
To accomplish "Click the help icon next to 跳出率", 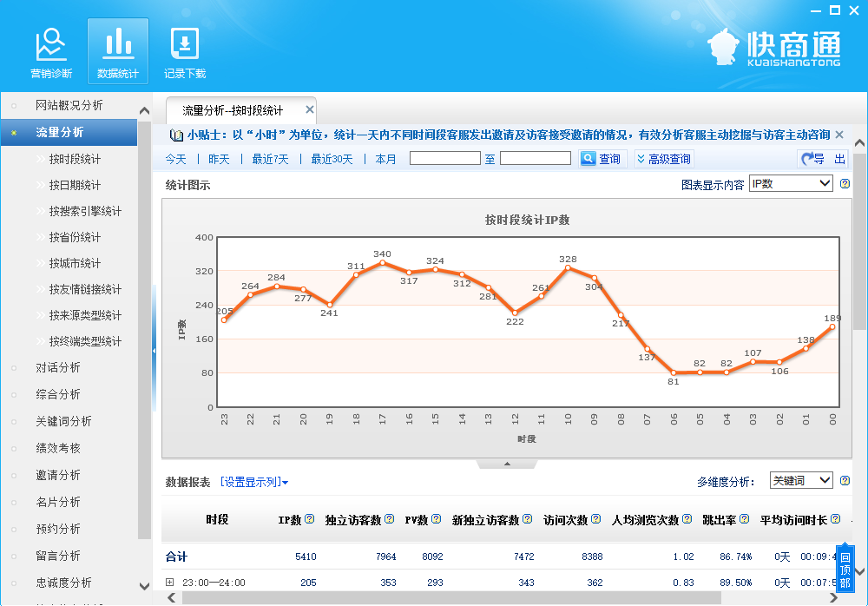I will [x=743, y=519].
